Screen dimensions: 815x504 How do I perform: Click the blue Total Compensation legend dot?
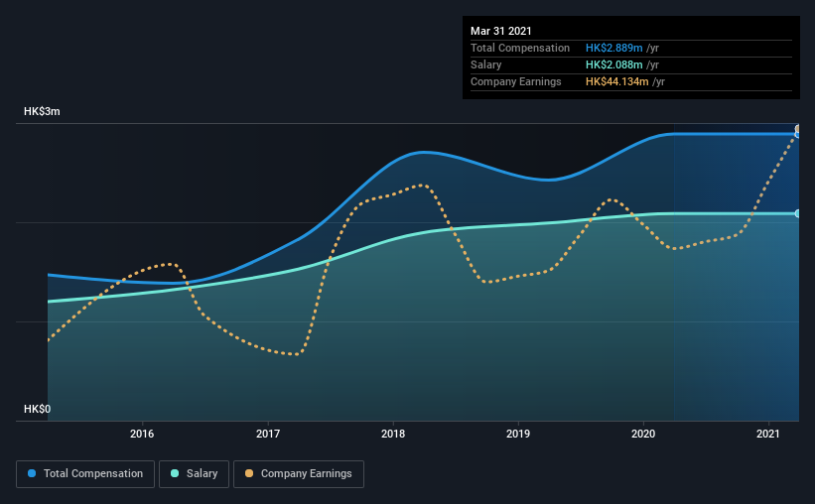[x=32, y=473]
